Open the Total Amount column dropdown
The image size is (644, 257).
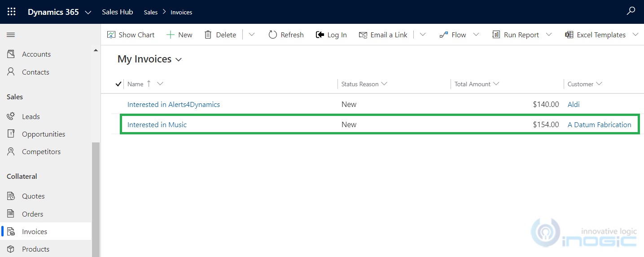coord(496,84)
